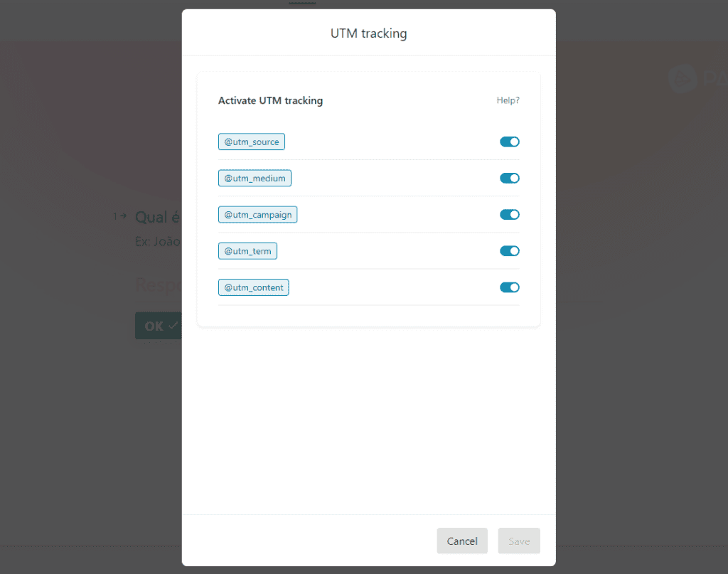Select the @utm_source variable tag

[x=252, y=142]
